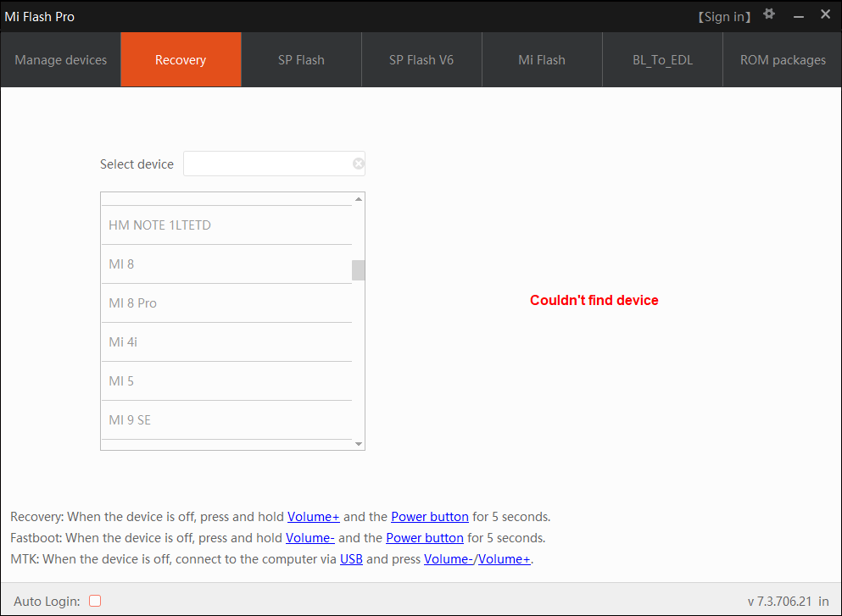Click the scroll-up arrow of device list

pos(358,197)
